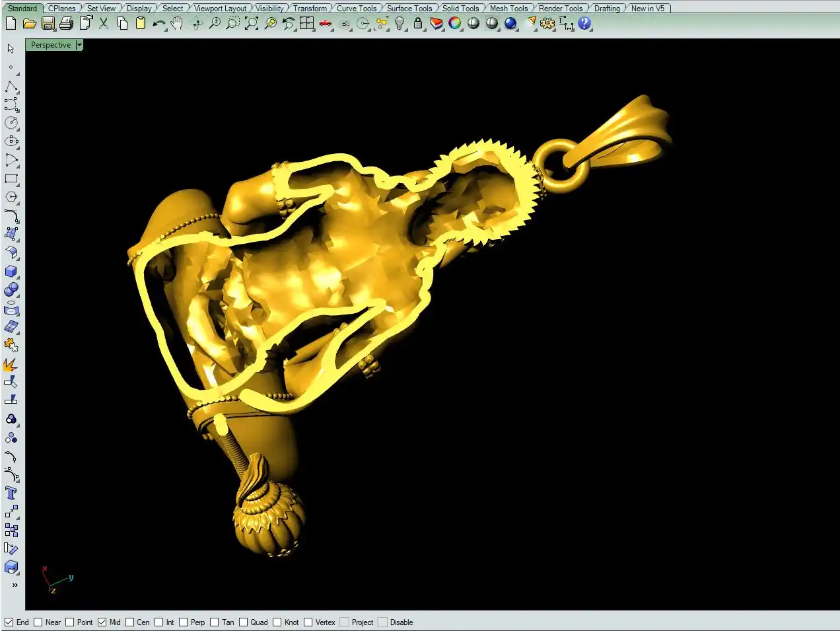Viewport: 840px width, 631px height.
Task: Click the color wheel Materials icon
Action: point(455,24)
